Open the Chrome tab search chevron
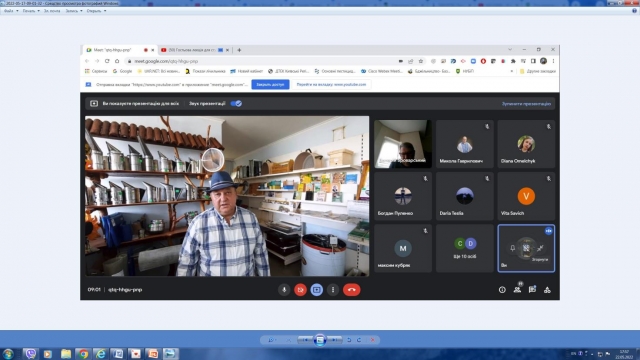This screenshot has width=640, height=360. tap(510, 49)
